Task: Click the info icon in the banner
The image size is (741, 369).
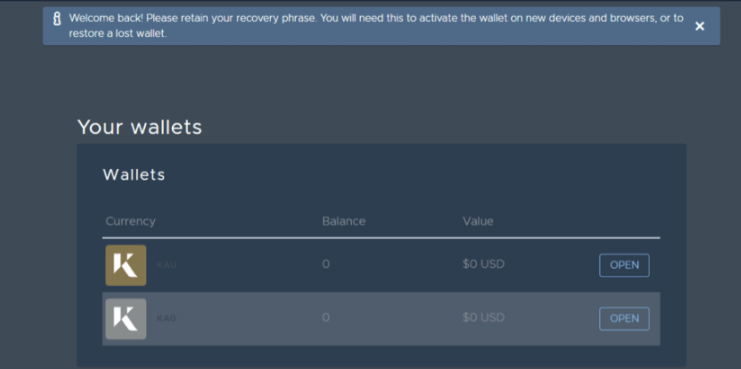Action: click(57, 19)
